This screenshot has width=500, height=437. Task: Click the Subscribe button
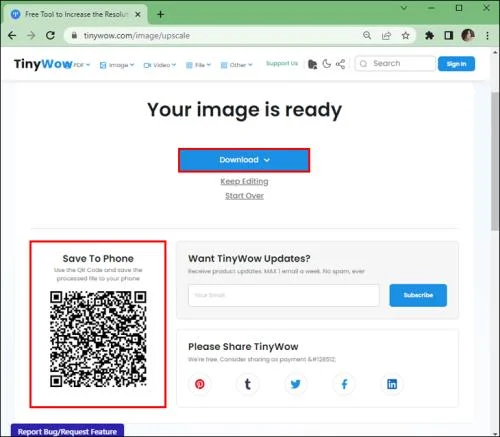click(x=418, y=295)
